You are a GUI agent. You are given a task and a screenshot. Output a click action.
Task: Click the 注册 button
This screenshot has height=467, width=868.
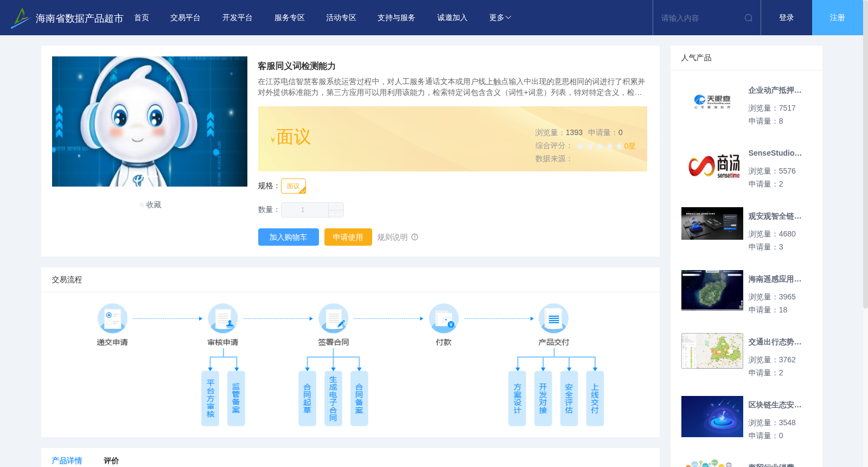click(x=838, y=18)
